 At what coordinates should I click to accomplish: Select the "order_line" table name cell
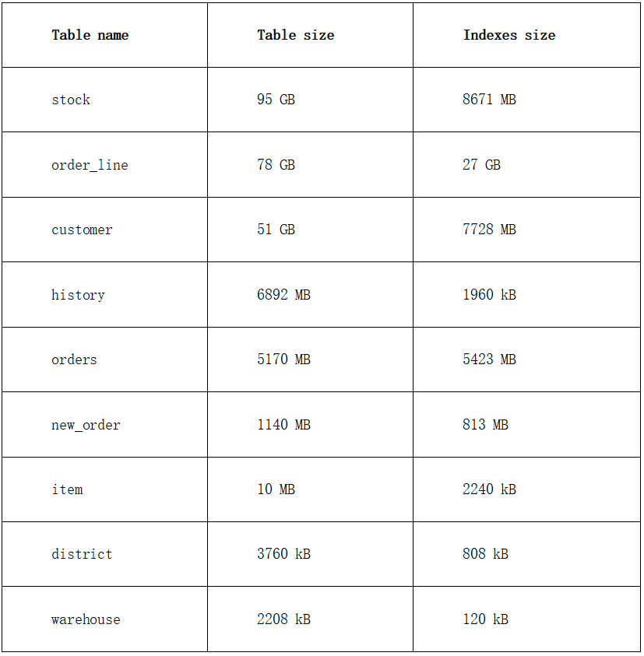(90, 165)
